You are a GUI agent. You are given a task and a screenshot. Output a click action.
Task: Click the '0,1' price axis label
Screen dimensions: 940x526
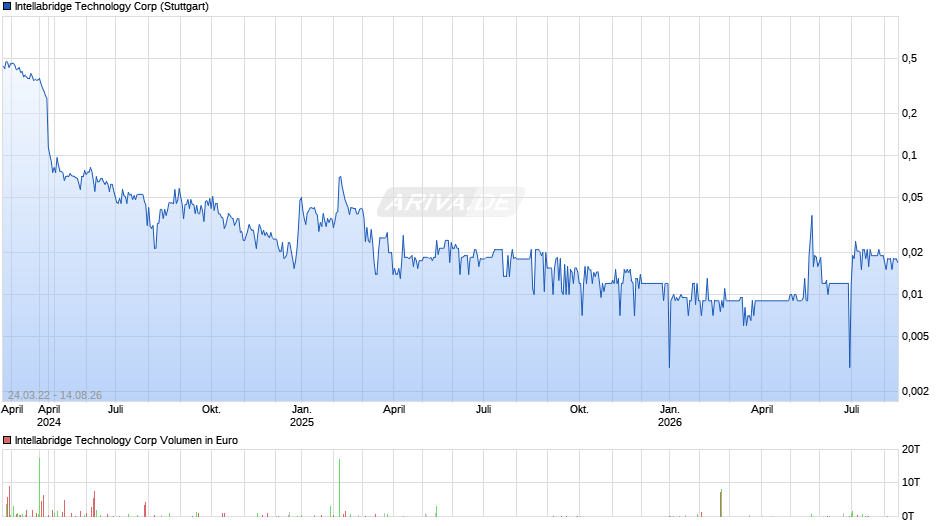(x=909, y=155)
